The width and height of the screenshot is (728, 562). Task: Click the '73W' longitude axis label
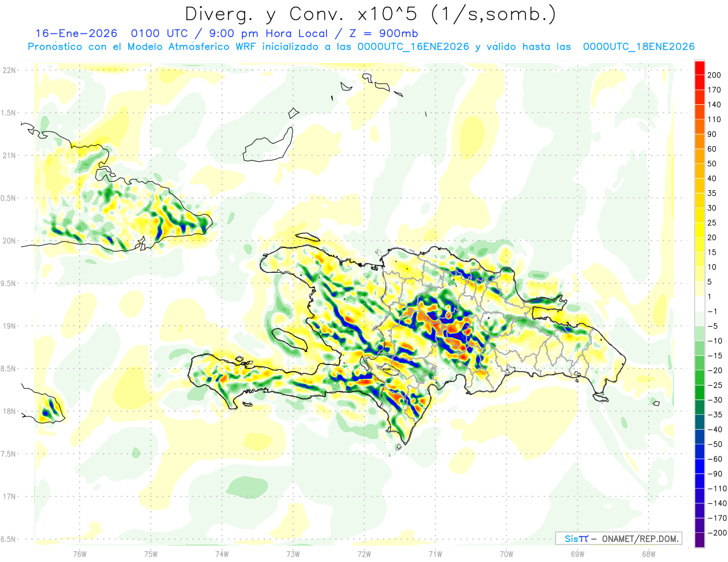(x=293, y=554)
